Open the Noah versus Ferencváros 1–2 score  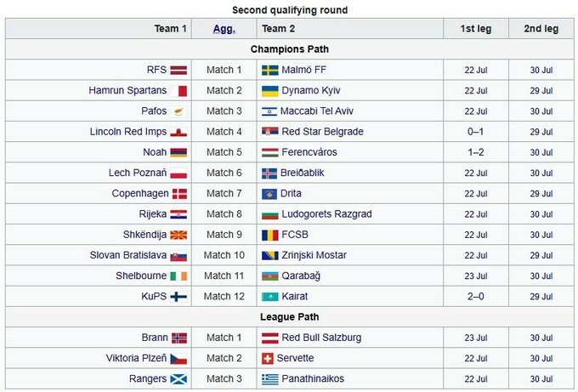click(x=475, y=152)
